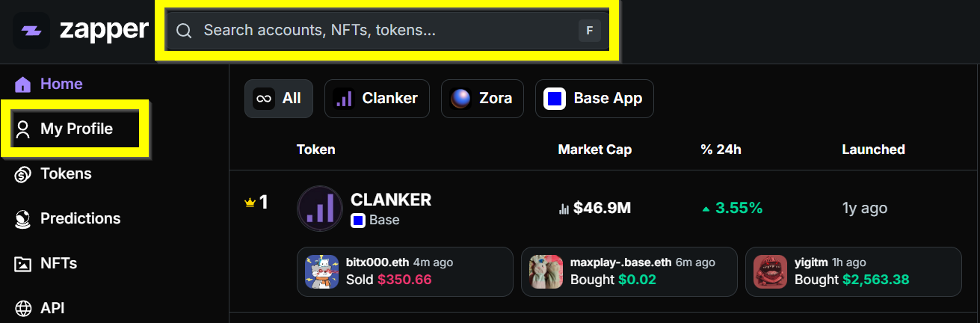The image size is (980, 323).
Task: Filter tokens by Clanker
Action: click(x=377, y=99)
